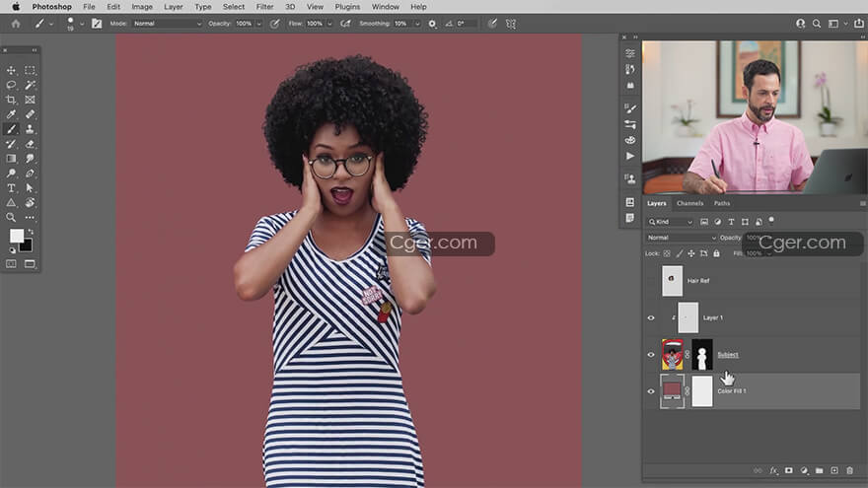Switch to the Paths tab
The image size is (868, 488).
722,203
